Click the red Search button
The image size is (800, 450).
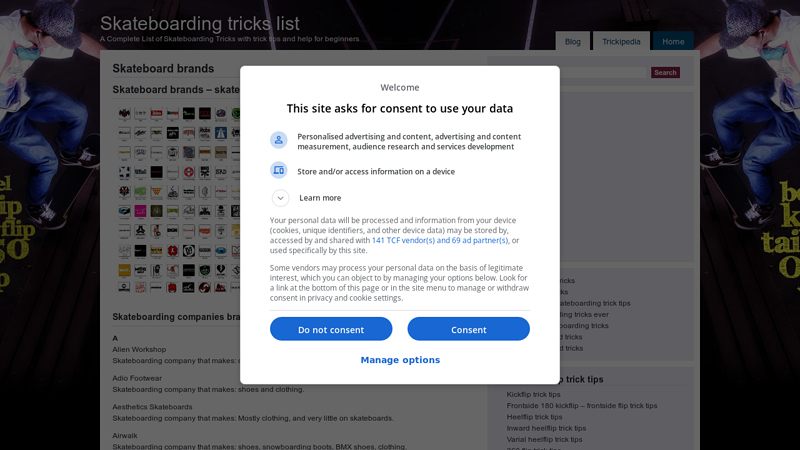click(x=665, y=72)
